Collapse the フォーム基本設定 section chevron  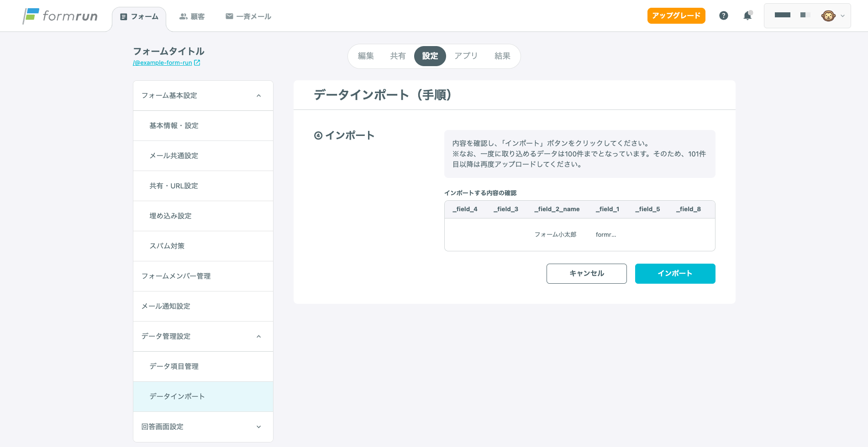(259, 96)
